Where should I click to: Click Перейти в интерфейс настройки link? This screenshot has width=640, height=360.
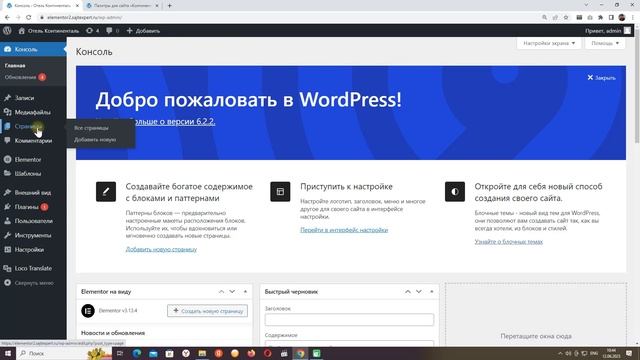pyautogui.click(x=344, y=230)
